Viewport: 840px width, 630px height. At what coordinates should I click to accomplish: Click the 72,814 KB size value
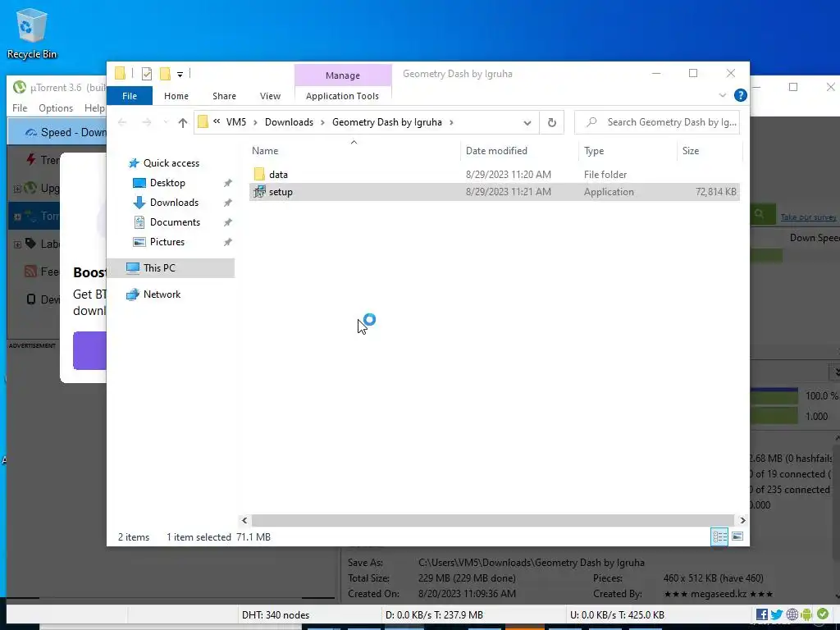715,192
